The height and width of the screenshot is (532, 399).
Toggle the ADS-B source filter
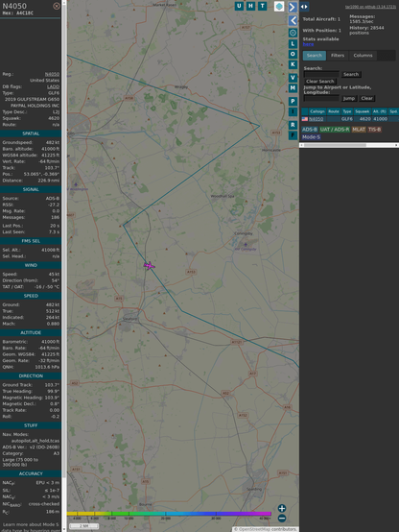click(309, 130)
